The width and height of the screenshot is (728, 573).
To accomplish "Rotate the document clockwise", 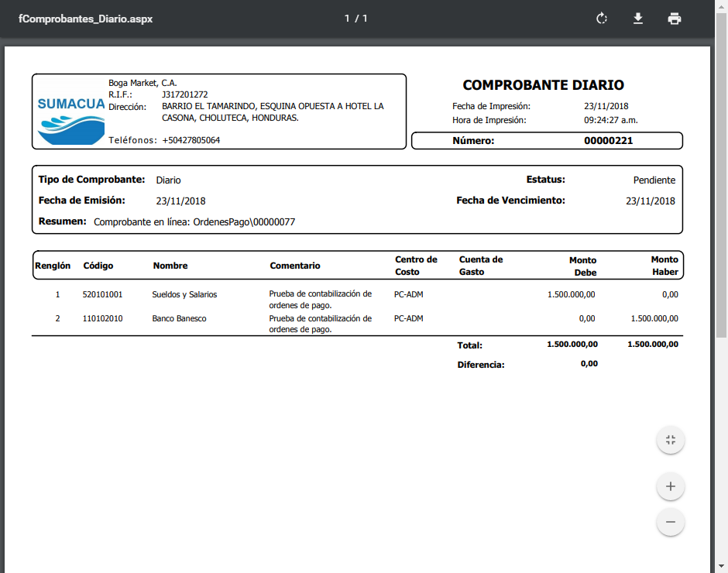I will (x=602, y=19).
